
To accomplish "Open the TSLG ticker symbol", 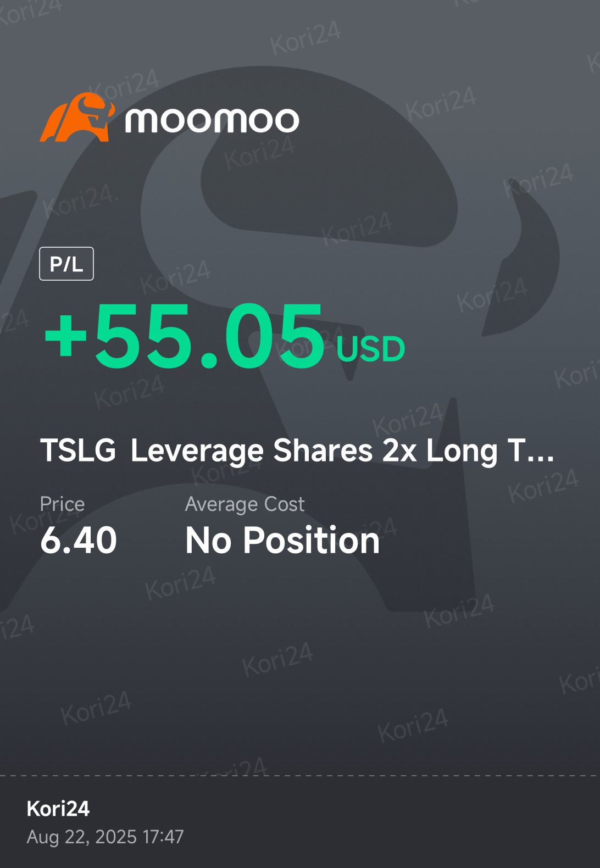I will pos(78,450).
